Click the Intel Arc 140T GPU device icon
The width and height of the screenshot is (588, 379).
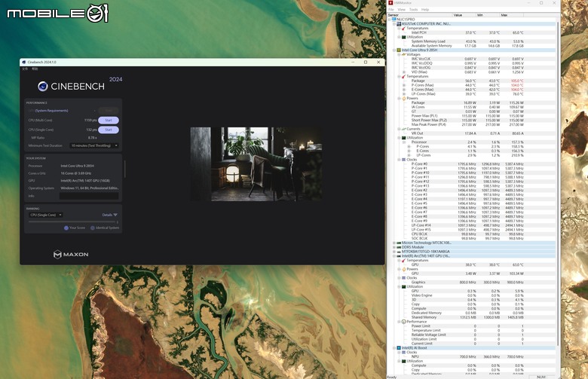[x=399, y=256]
